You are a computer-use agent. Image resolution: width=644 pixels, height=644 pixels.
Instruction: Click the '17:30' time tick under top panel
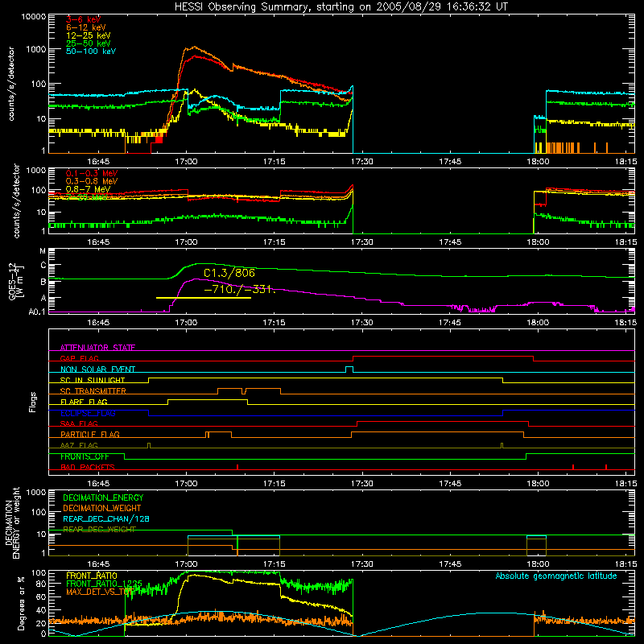coord(361,162)
